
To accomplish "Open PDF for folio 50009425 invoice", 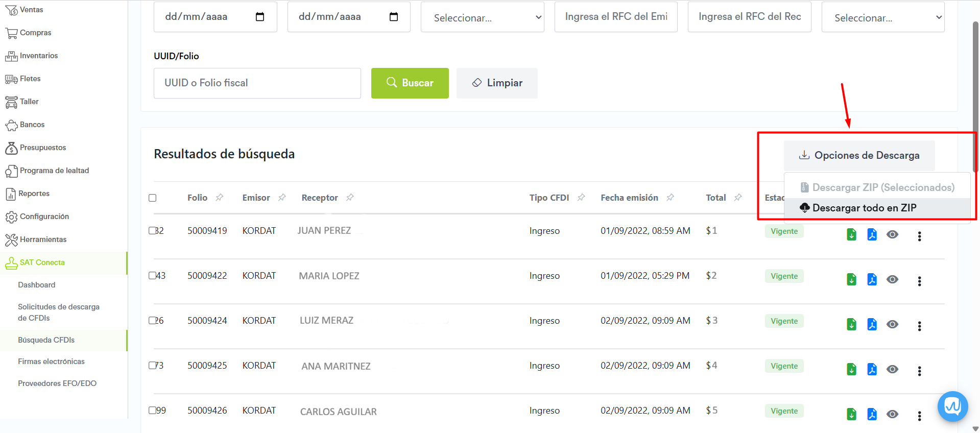I will 872,370.
